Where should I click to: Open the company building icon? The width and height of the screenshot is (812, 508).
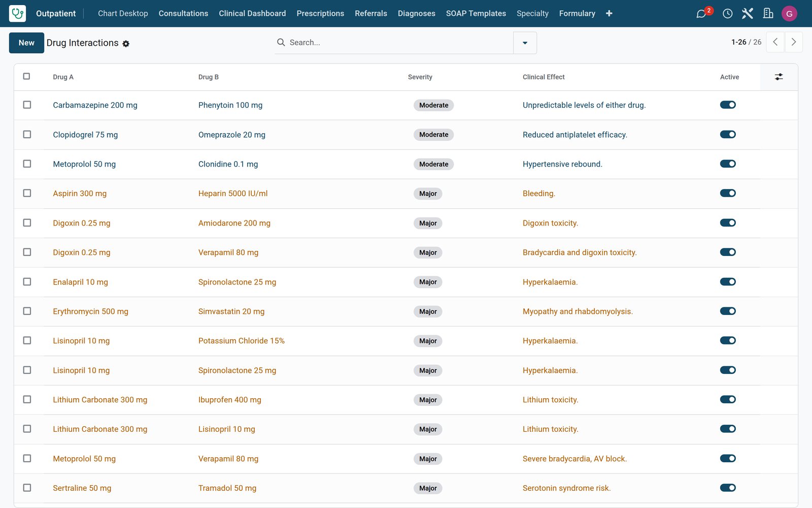point(768,14)
